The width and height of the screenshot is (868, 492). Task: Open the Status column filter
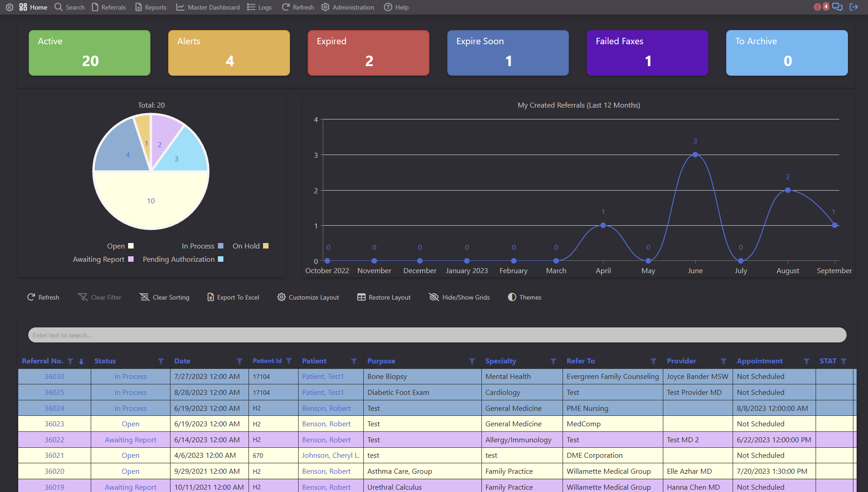[x=160, y=361]
